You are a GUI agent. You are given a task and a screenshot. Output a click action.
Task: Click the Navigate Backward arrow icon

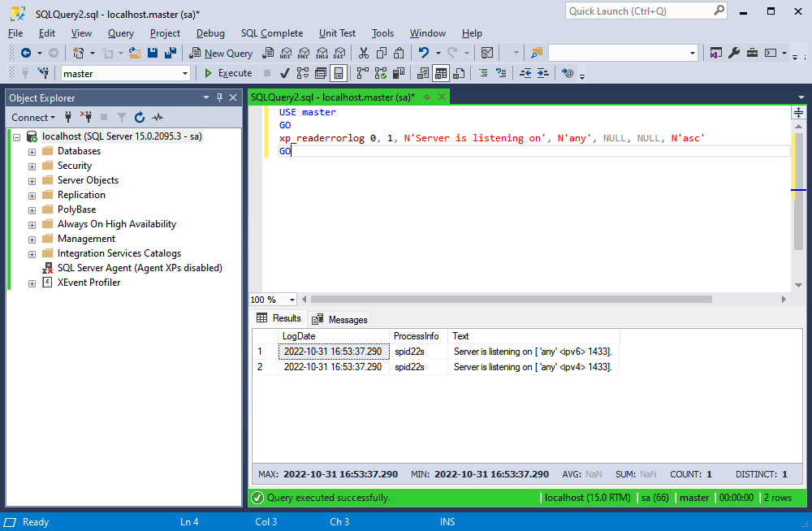tap(25, 53)
